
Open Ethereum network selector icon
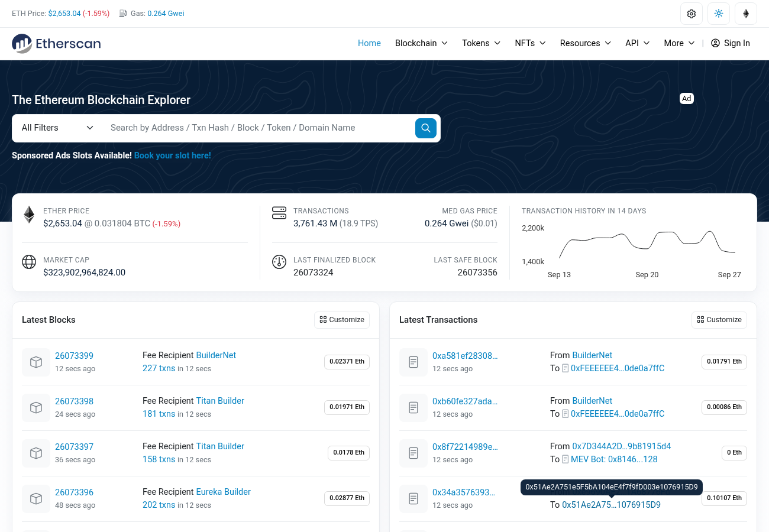point(746,14)
